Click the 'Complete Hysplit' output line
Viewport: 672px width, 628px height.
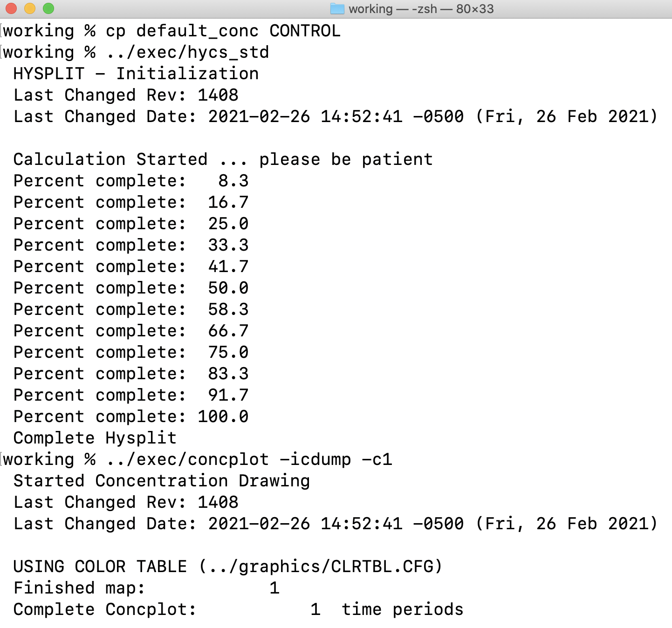[95, 438]
